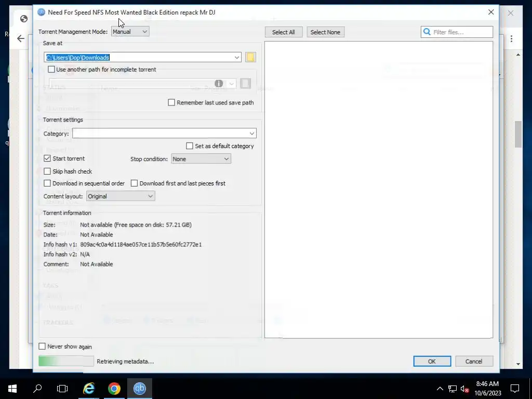Open Stop condition dropdown
Screen dimensions: 532x399
pyautogui.click(x=201, y=159)
